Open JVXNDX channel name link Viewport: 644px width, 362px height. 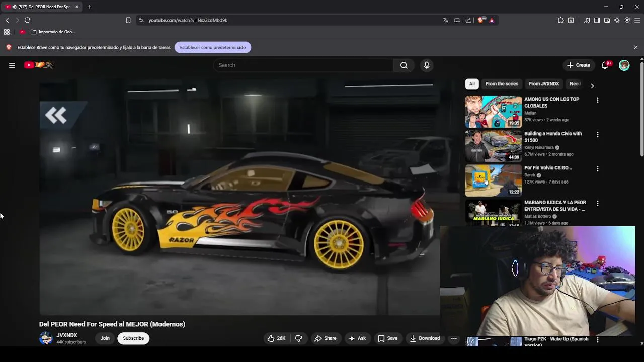[67, 335]
